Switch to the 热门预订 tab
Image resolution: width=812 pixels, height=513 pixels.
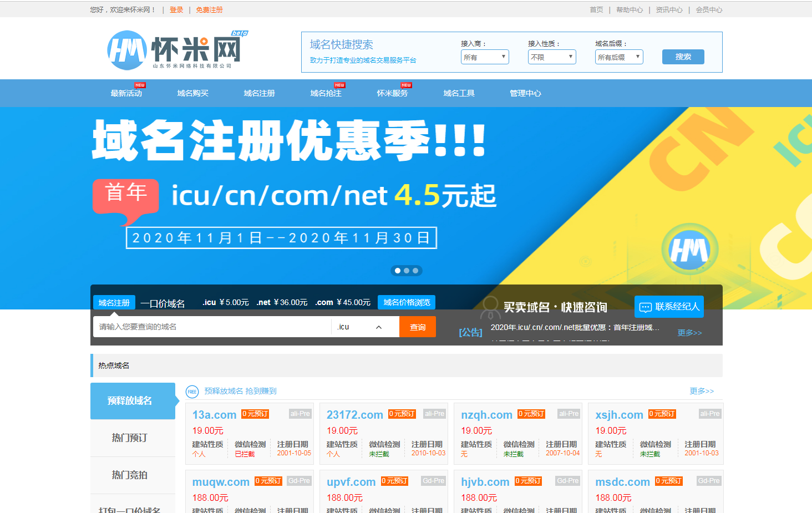pyautogui.click(x=130, y=438)
